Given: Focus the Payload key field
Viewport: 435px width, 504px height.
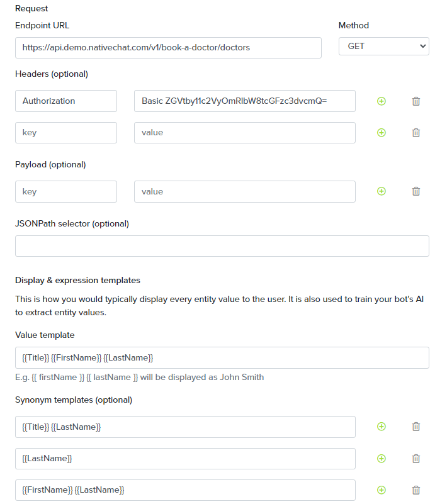Looking at the screenshot, I should coord(66,191).
